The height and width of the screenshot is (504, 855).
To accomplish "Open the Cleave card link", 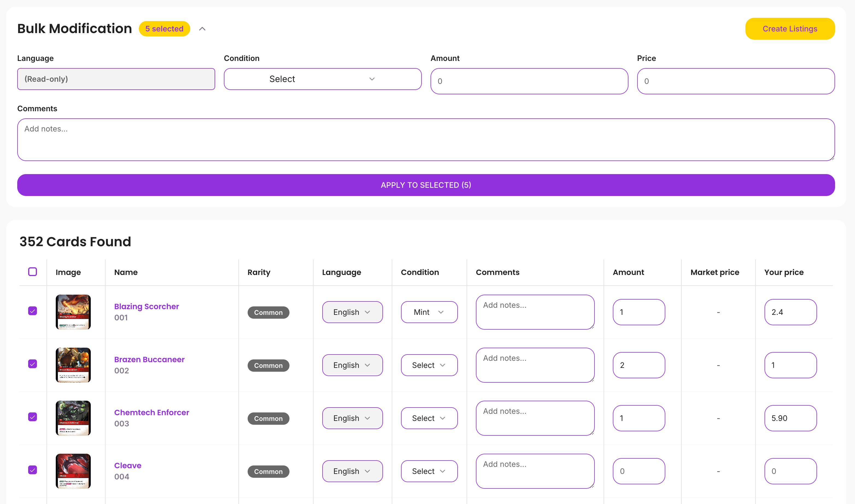I will tap(128, 465).
